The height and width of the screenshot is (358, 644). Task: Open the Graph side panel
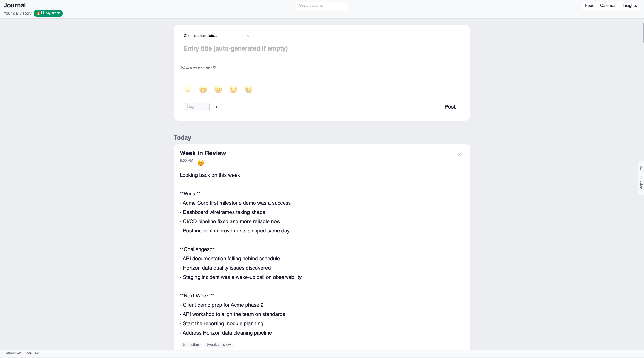[640, 185]
